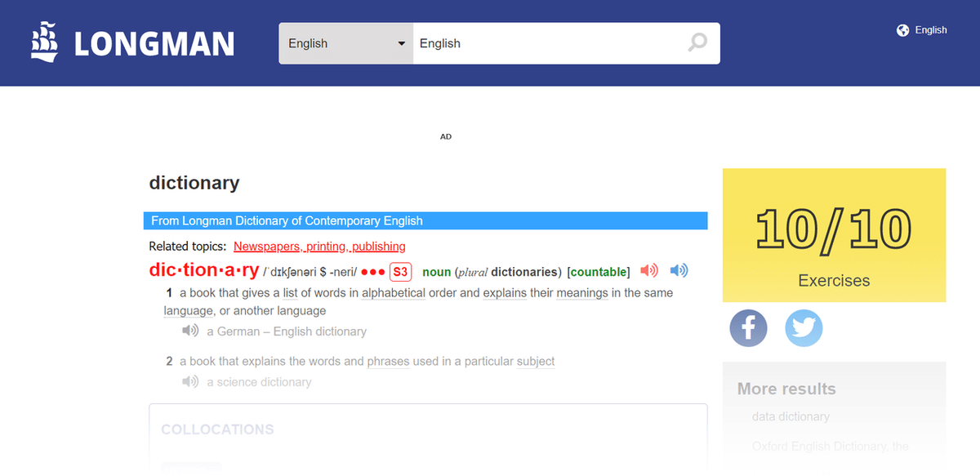Click the red headword dic·tion·a·ry
The height and width of the screenshot is (476, 980).
tap(204, 270)
